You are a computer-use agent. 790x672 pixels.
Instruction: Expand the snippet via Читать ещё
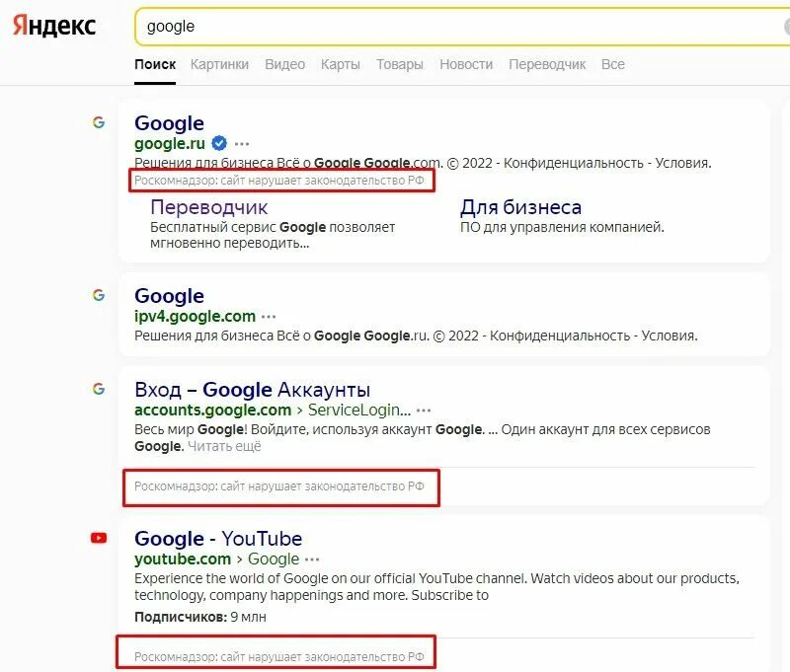pos(224,446)
